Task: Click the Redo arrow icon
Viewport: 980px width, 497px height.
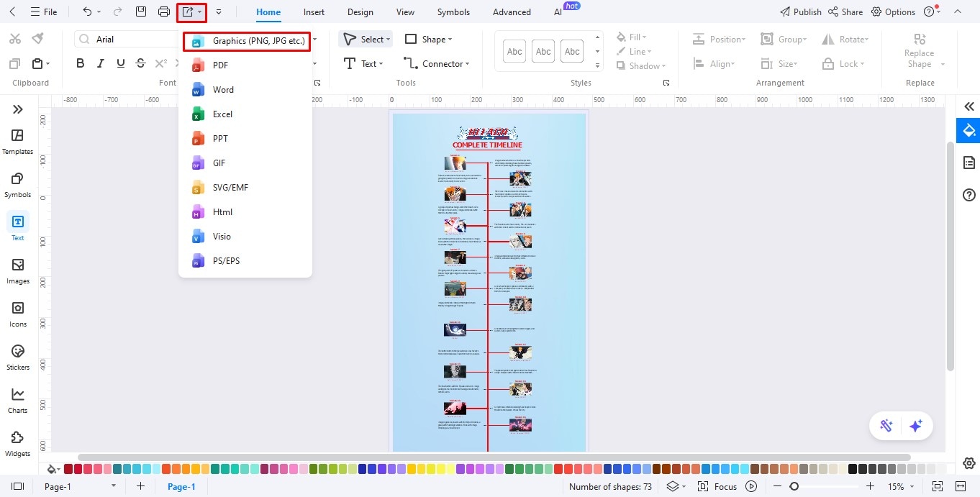Action: (x=118, y=12)
